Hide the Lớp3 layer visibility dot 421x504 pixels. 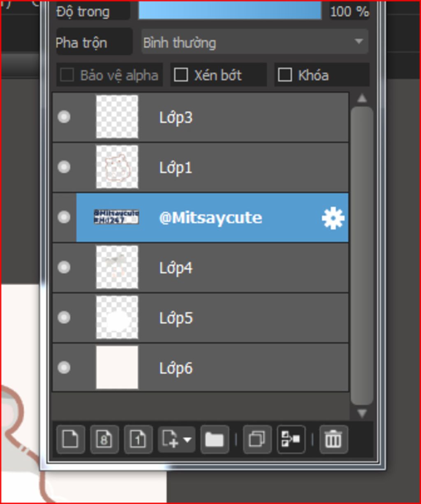point(64,117)
